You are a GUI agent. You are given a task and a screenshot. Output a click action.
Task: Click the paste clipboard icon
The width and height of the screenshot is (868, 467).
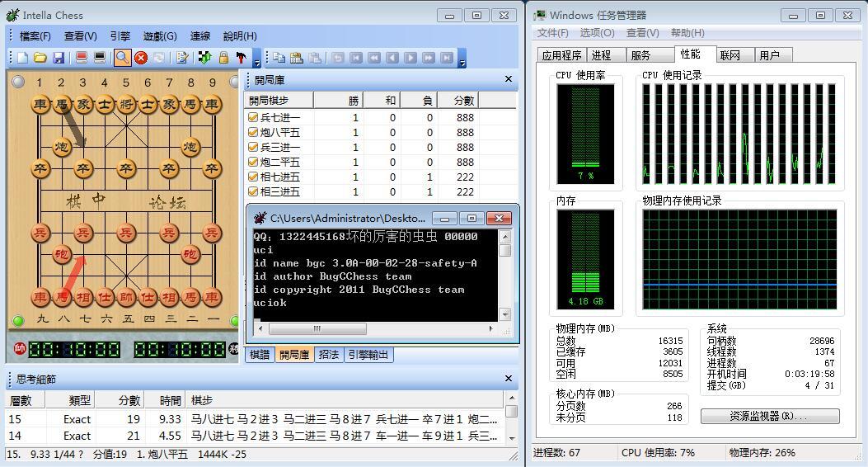pos(297,58)
